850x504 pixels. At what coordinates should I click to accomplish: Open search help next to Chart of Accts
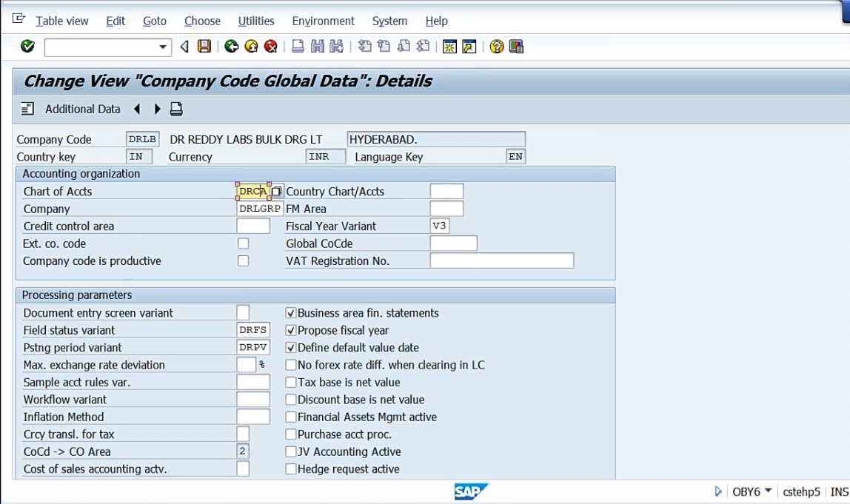276,191
